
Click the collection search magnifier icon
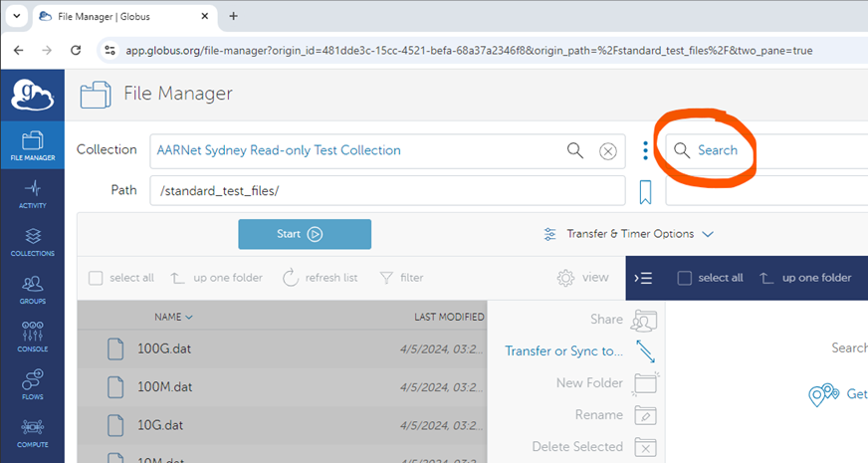click(575, 150)
